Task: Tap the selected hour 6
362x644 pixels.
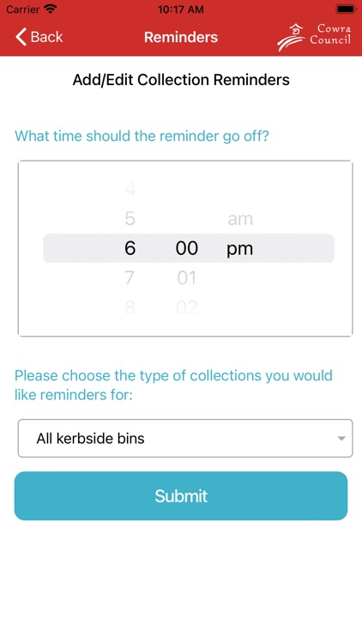Action: (x=130, y=248)
